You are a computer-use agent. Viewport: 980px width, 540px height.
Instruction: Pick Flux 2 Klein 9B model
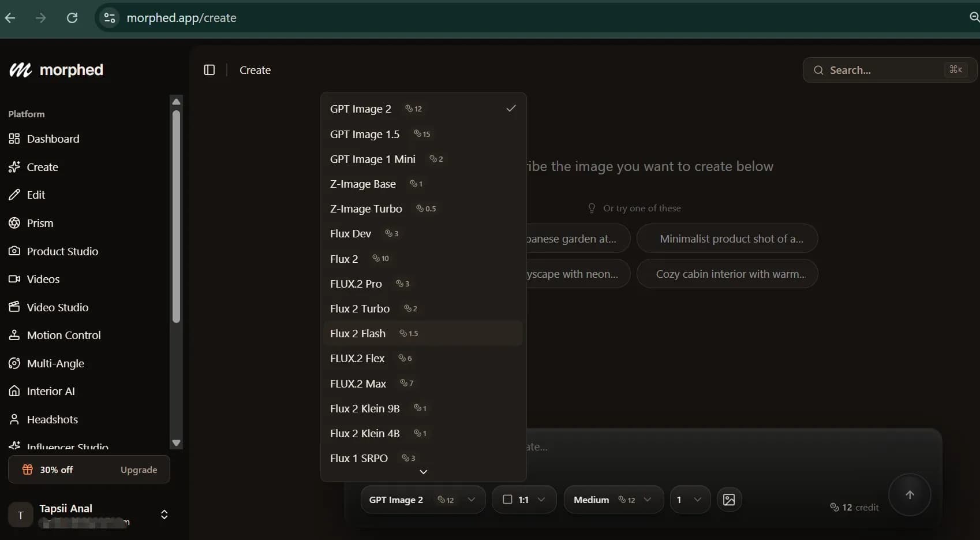(x=423, y=408)
